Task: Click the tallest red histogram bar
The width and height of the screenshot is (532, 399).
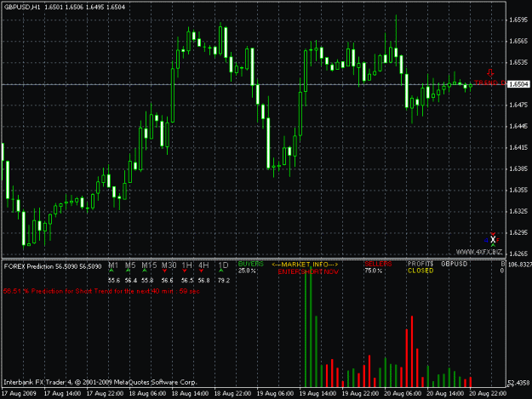Action: coord(412,351)
